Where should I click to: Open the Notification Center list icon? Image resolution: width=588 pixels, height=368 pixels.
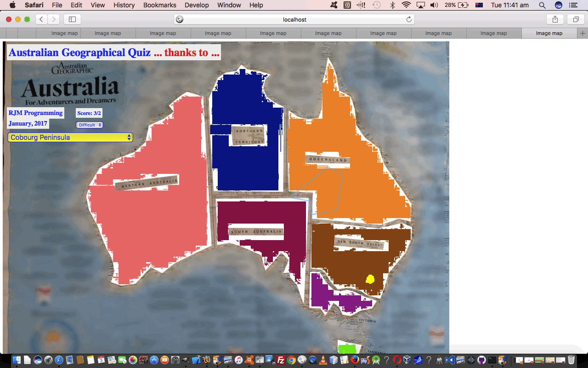pos(572,5)
